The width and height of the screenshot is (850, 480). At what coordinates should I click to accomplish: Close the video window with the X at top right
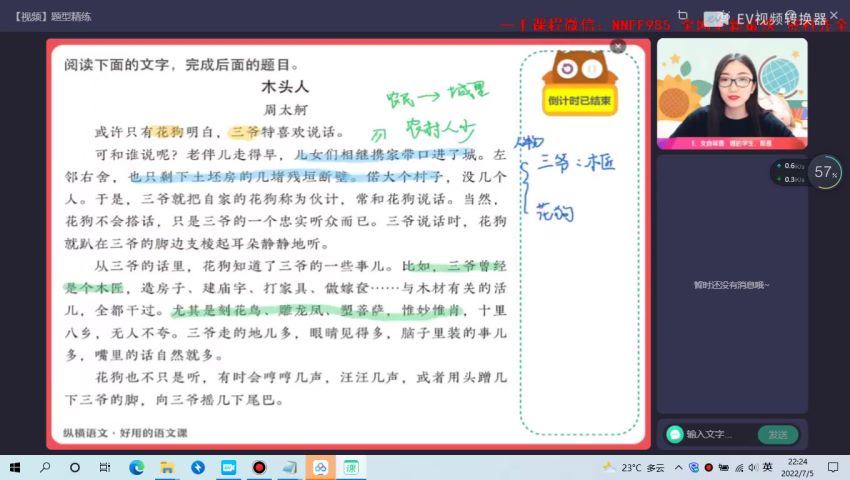click(834, 15)
